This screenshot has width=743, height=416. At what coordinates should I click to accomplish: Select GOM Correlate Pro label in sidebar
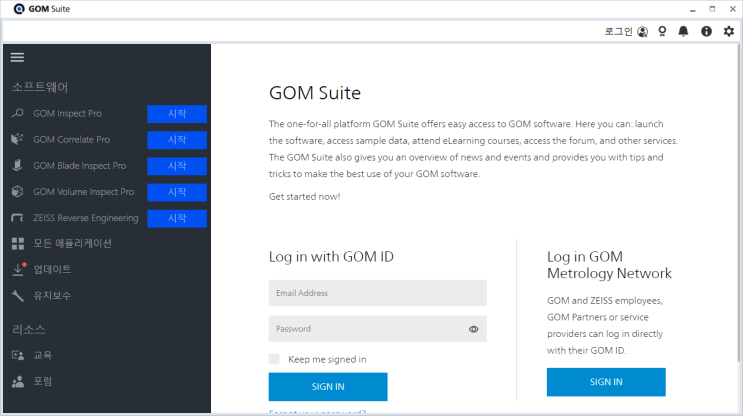point(72,139)
